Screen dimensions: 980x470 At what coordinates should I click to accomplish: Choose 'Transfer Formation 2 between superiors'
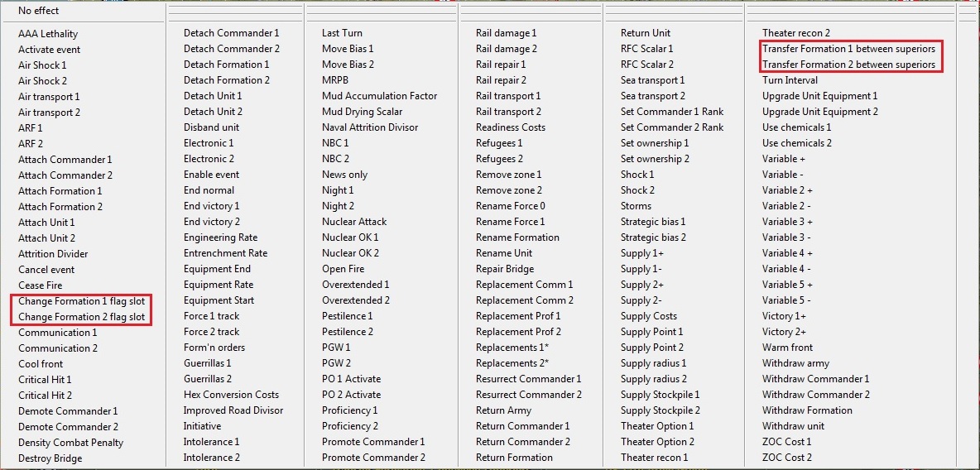point(848,65)
